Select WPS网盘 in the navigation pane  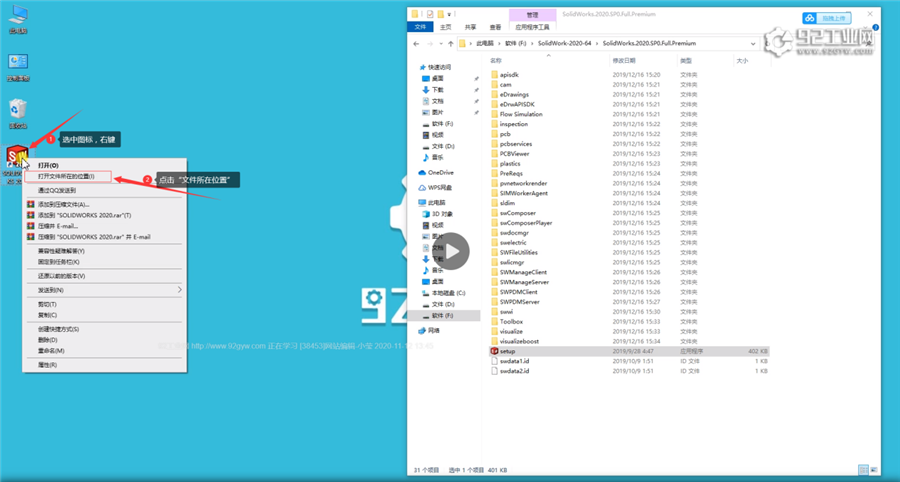coord(440,188)
